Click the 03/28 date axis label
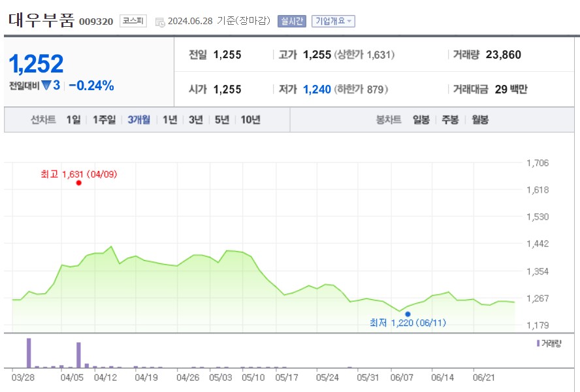 click(23, 378)
